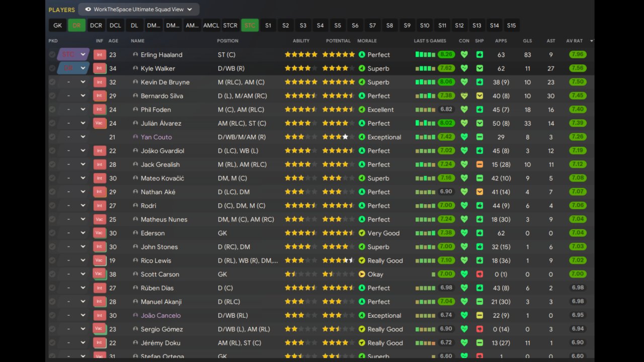Open the picked position dropdown for Jérémy Doku

pyautogui.click(x=73, y=343)
